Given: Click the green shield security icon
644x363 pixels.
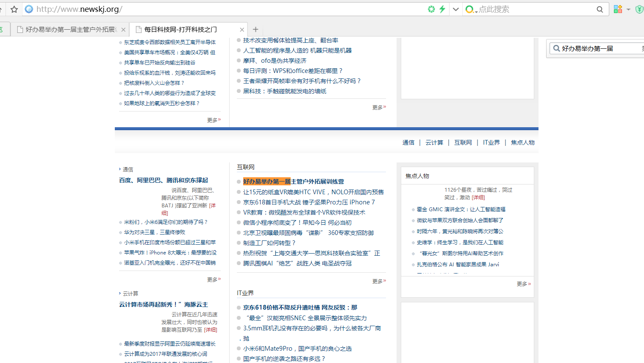Looking at the screenshot, I should tap(639, 9).
